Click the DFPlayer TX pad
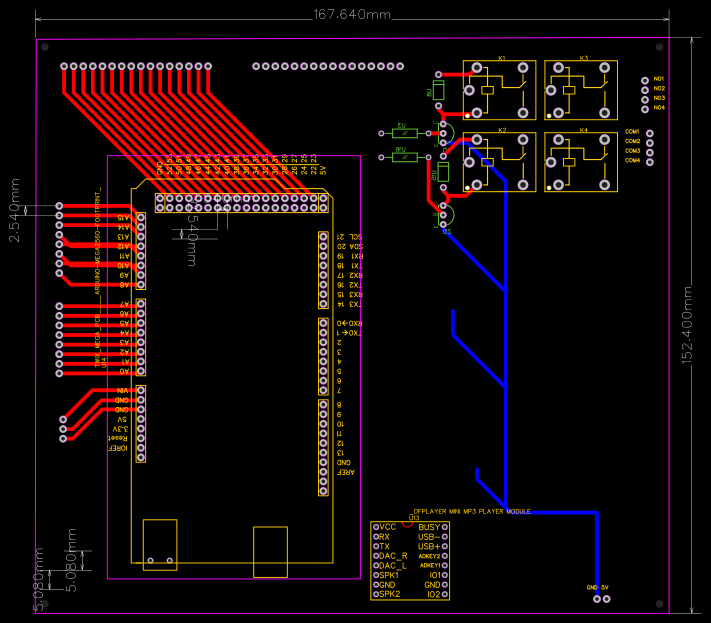Image resolution: width=711 pixels, height=623 pixels. coord(376,546)
